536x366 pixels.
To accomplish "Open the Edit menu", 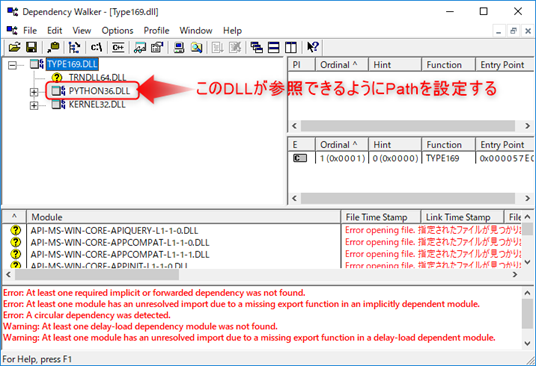I will pos(55,30).
